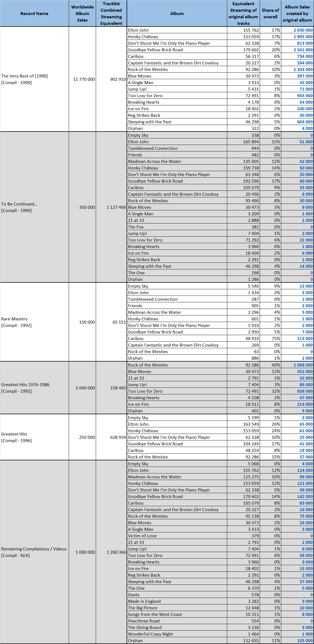The height and width of the screenshot is (644, 314).
Task: Click the album sales value '604 000'
Action: pos(305,122)
